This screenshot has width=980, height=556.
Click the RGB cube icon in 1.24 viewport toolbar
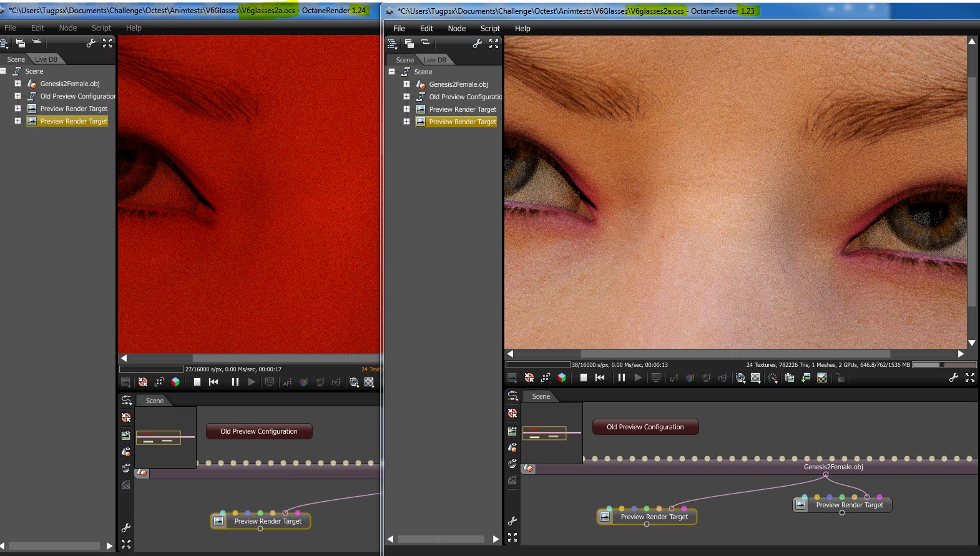(x=175, y=382)
